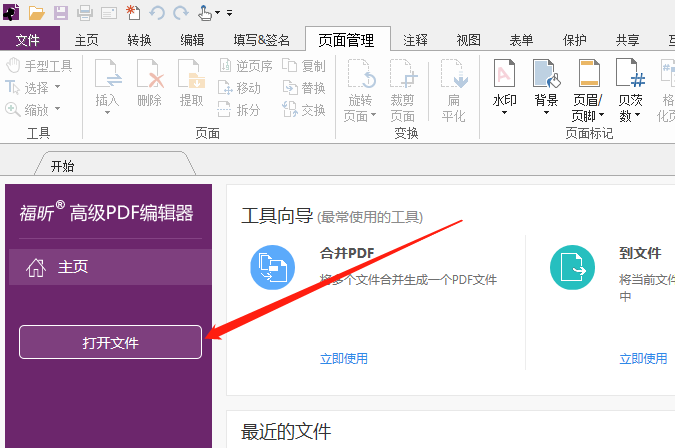
Task: Click the Open folder icon in quick access toolbar
Action: pos(37,13)
